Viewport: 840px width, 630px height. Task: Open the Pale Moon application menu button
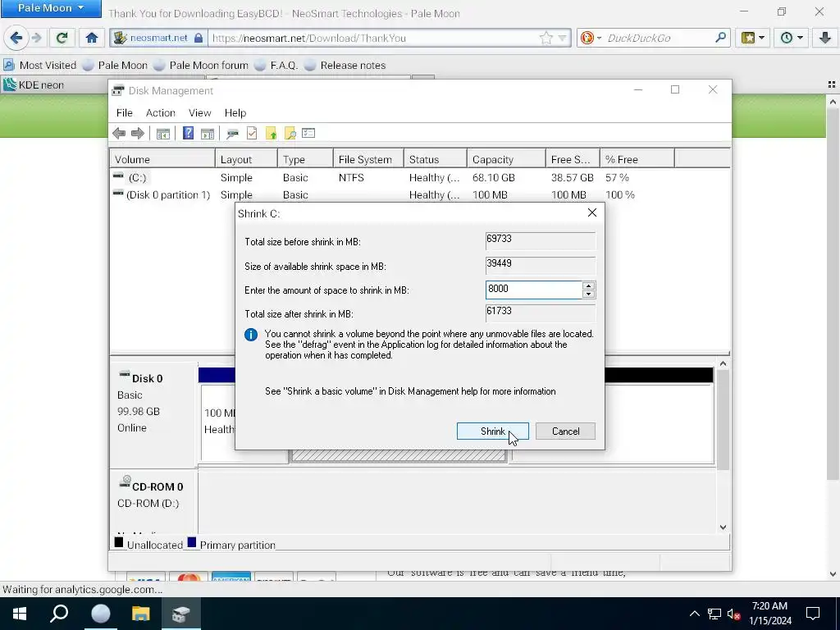click(51, 8)
